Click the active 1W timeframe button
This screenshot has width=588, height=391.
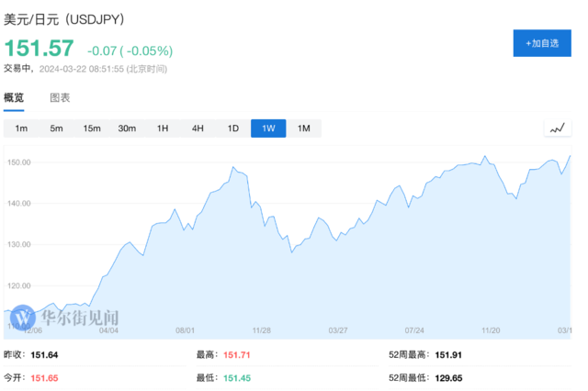268,128
